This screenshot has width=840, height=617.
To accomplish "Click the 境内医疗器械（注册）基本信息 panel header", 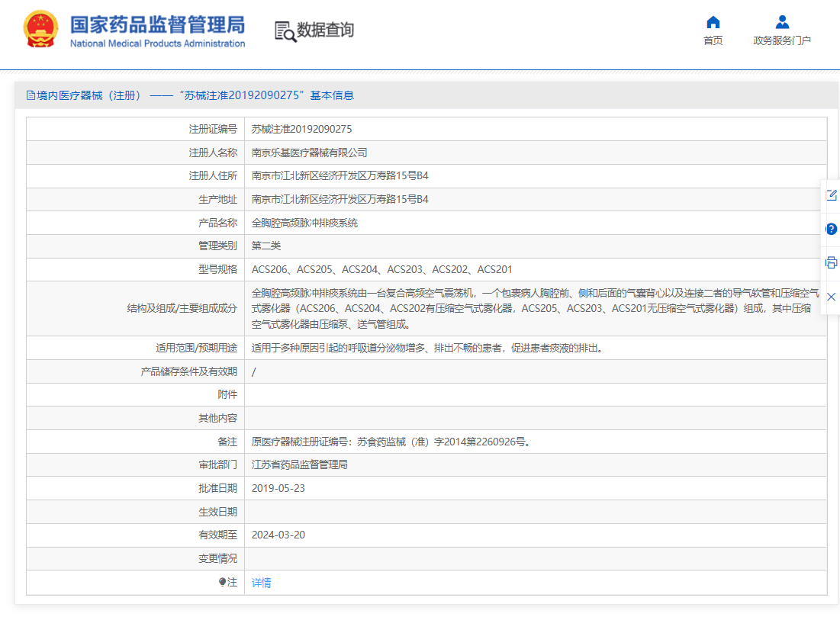I will 426,95.
